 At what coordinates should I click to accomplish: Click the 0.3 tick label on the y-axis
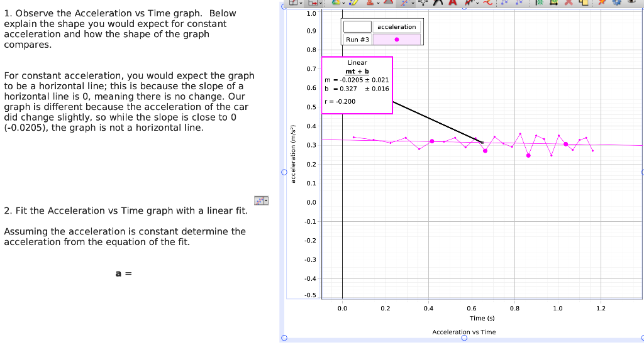pos(311,145)
